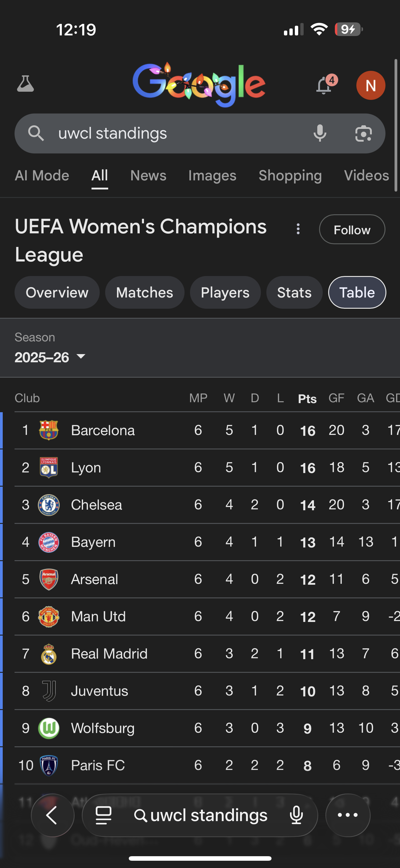Sort table by Pts column header
400x868 pixels.
pos(307,399)
